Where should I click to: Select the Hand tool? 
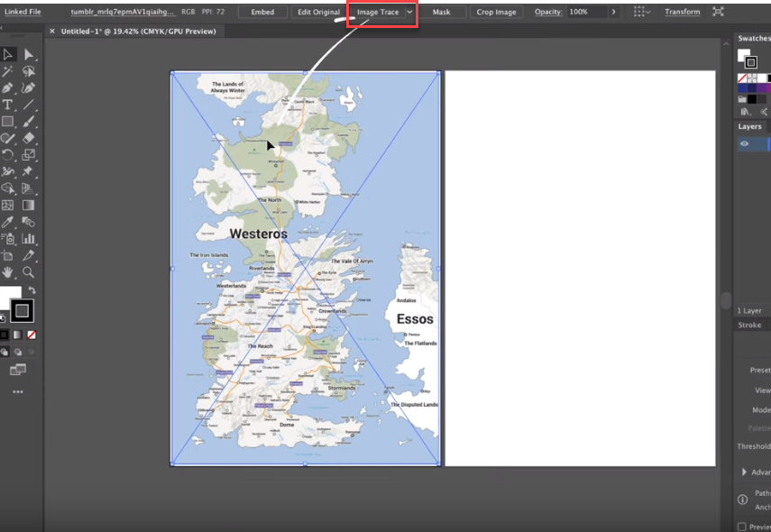click(7, 272)
